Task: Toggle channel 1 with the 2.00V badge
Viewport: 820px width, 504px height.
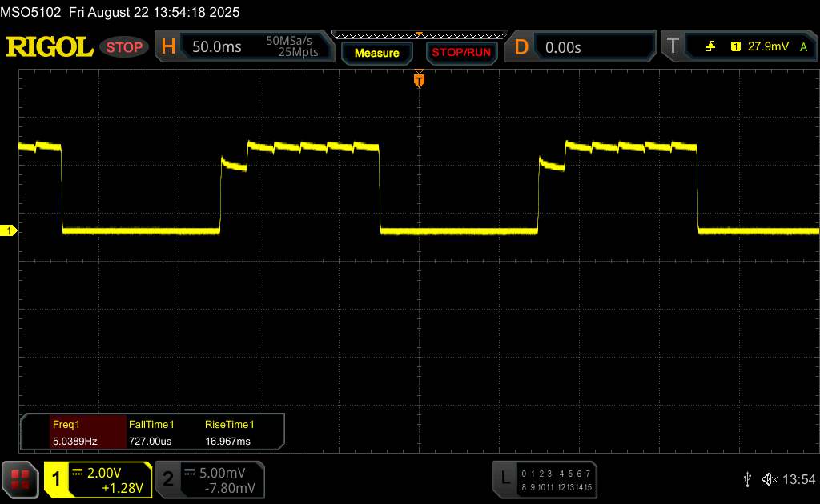Action: click(x=98, y=479)
